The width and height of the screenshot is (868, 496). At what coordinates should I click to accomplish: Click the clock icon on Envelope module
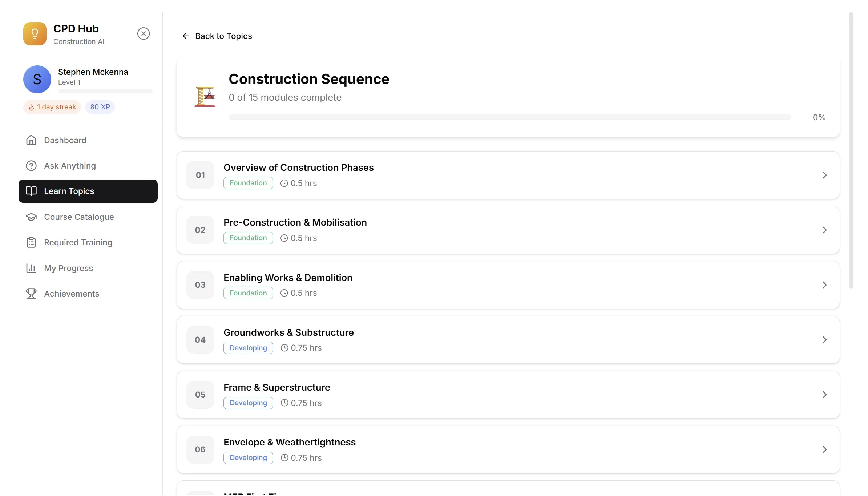tap(284, 457)
